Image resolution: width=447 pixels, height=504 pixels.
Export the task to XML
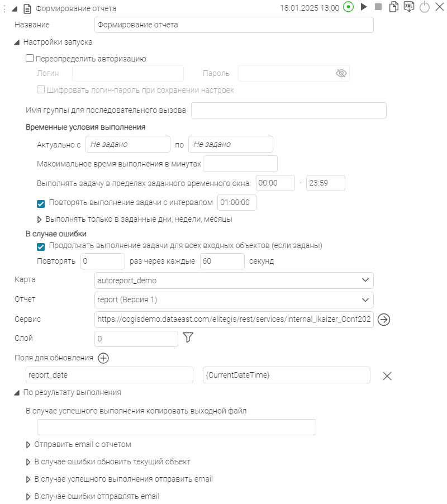(x=409, y=7)
